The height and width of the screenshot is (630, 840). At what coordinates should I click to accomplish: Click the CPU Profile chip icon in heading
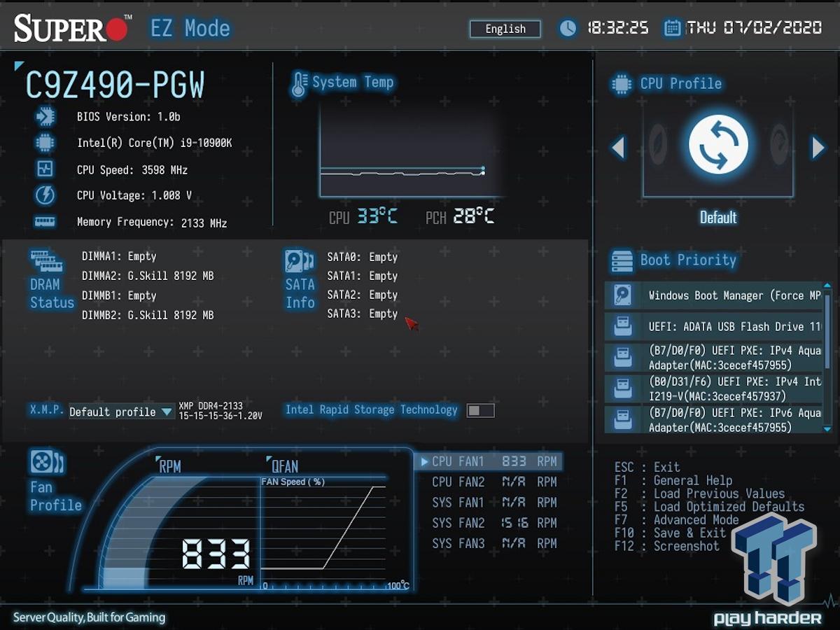coord(621,84)
